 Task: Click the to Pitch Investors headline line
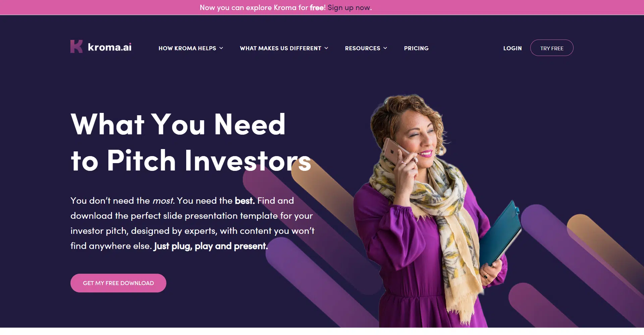click(191, 160)
